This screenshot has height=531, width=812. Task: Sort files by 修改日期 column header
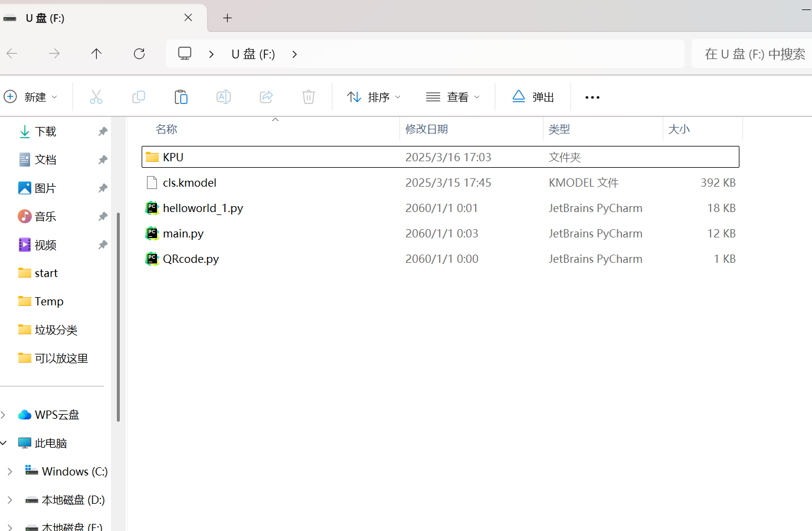click(x=427, y=129)
